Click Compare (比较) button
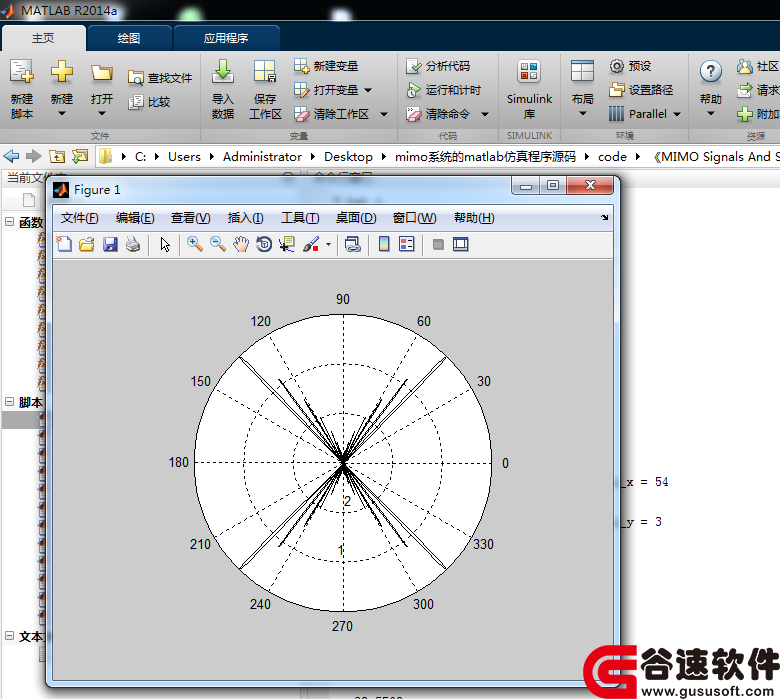Image resolution: width=780 pixels, height=699 pixels. (x=149, y=102)
